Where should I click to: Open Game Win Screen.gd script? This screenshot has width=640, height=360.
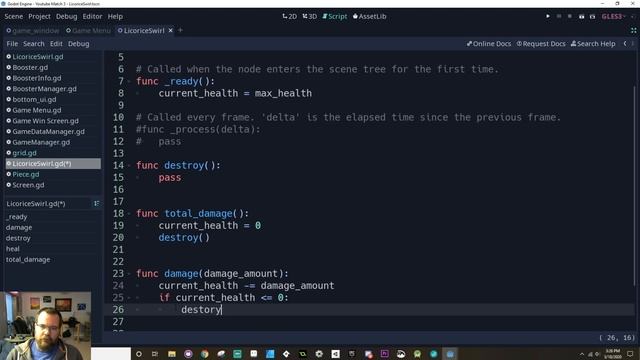tap(53, 121)
